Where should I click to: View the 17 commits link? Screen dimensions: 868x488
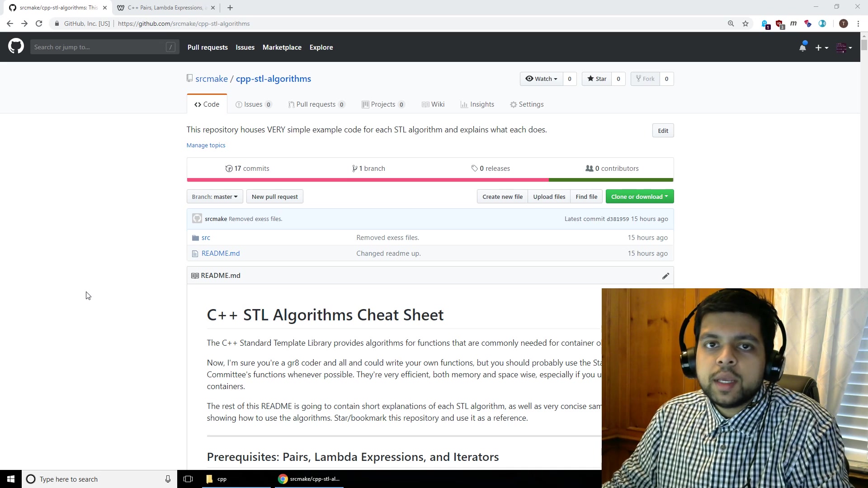pyautogui.click(x=247, y=169)
